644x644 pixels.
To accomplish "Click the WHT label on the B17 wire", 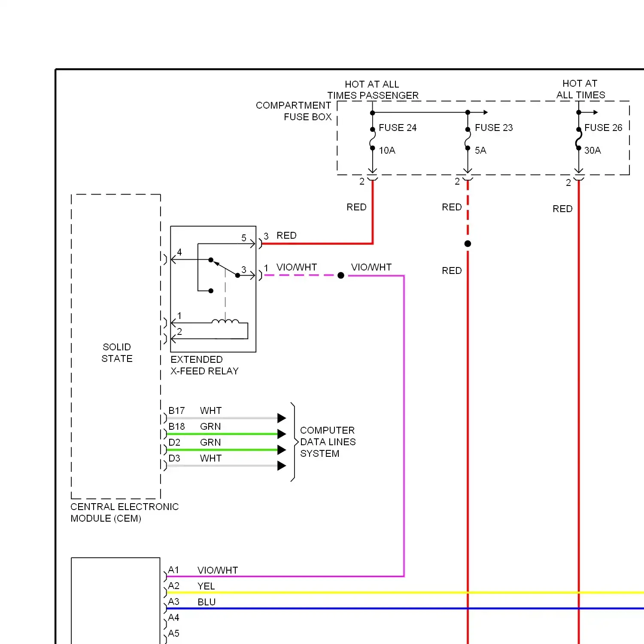I will point(211,411).
